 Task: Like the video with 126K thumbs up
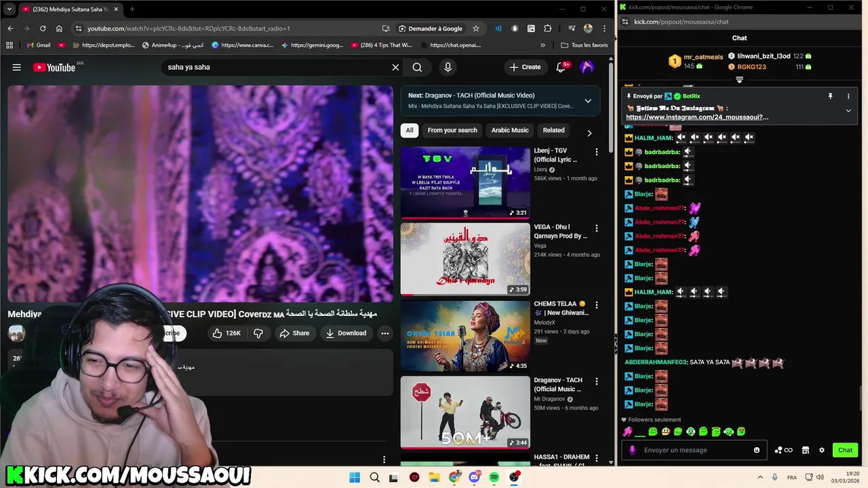click(x=226, y=333)
